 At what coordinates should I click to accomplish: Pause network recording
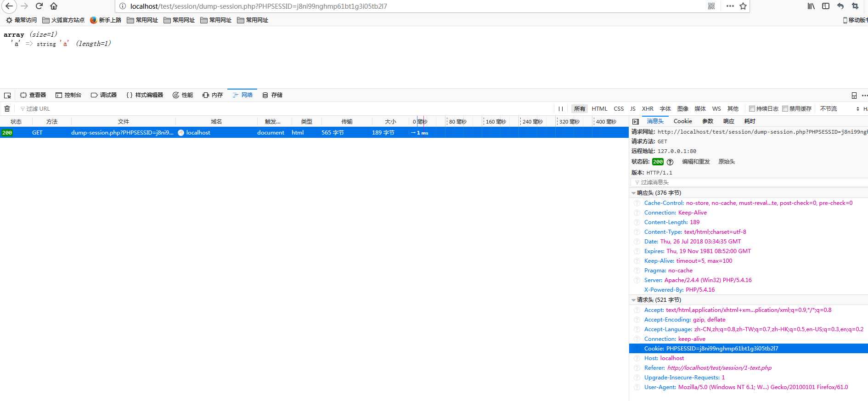point(561,108)
